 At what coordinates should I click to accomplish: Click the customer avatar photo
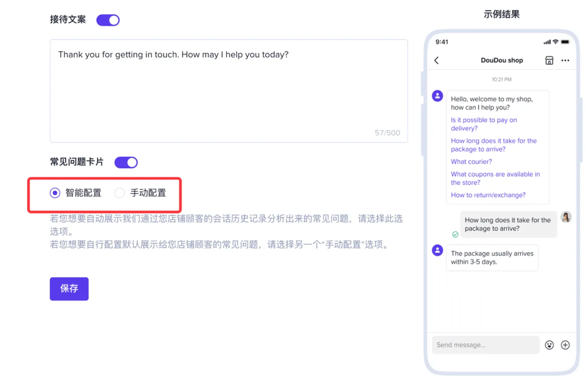tap(566, 217)
